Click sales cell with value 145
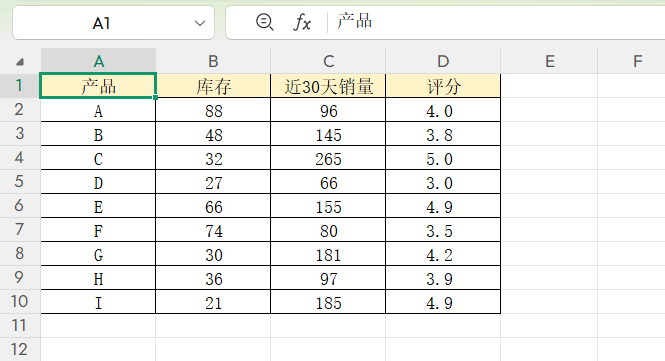 click(328, 134)
